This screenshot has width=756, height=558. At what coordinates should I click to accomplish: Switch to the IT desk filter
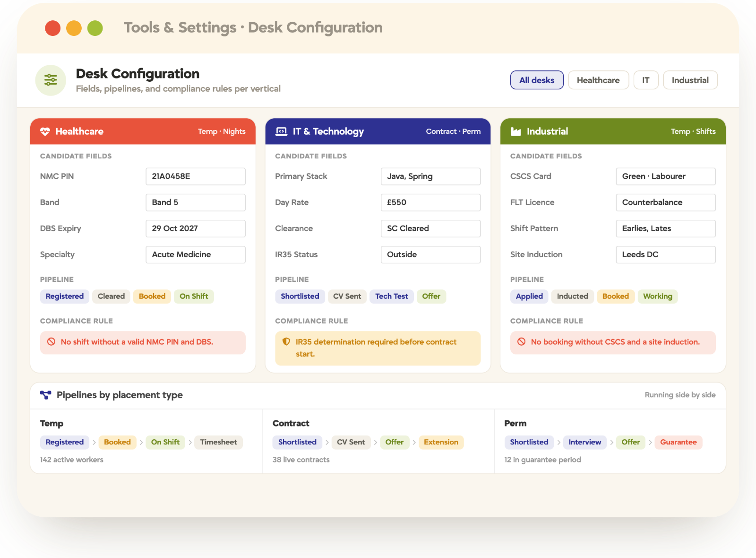(646, 80)
